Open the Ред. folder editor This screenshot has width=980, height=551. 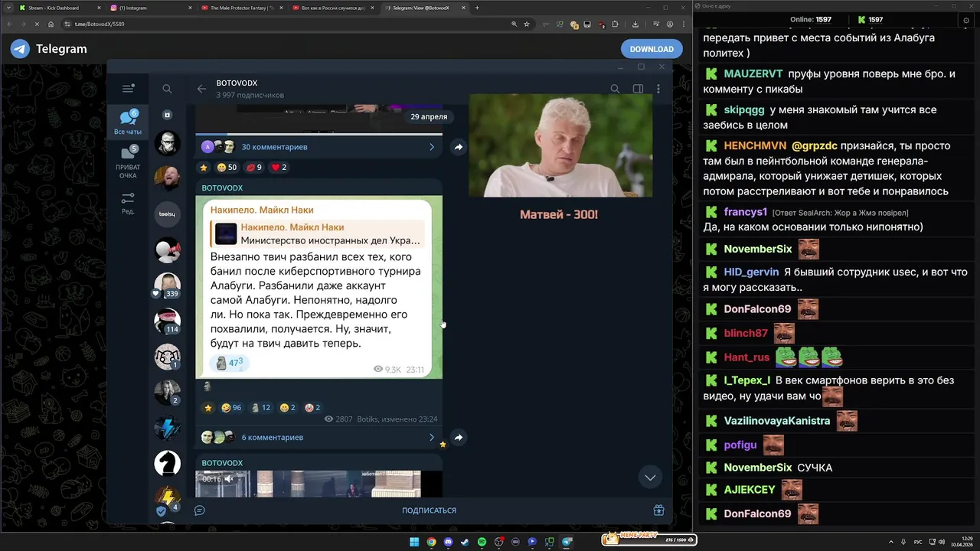128,203
